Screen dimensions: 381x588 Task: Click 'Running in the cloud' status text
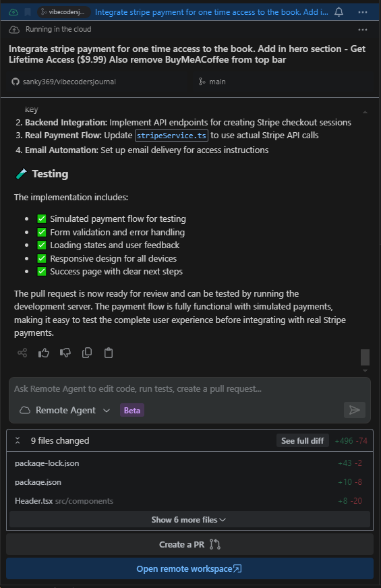pyautogui.click(x=58, y=29)
